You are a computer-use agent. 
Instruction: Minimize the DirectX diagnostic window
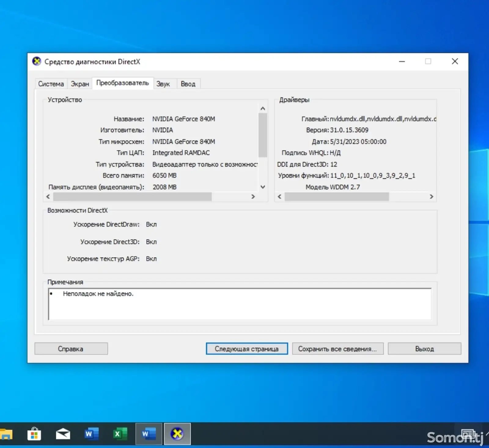[x=402, y=61]
